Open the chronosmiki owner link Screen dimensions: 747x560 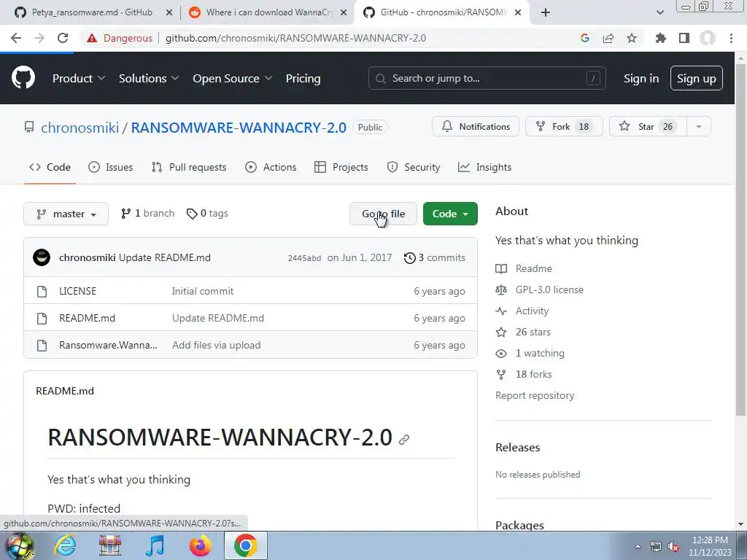(80, 128)
